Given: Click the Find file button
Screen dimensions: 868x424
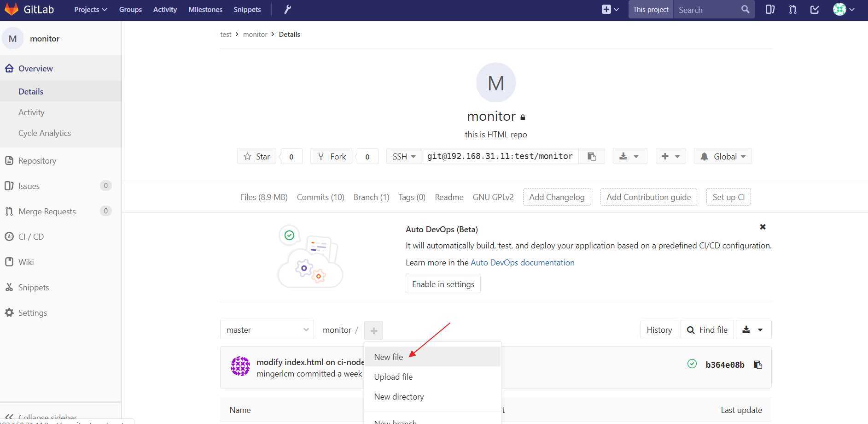Looking at the screenshot, I should click(707, 330).
